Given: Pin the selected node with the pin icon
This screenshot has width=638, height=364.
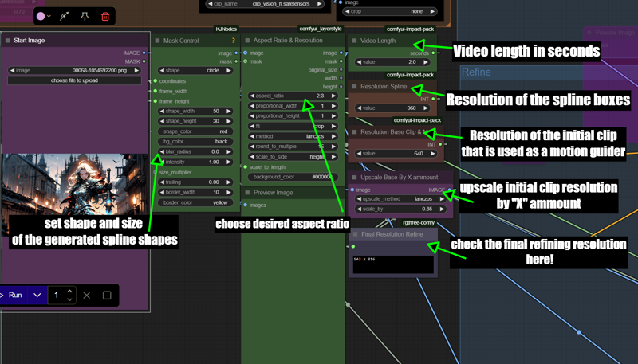Looking at the screenshot, I should [x=85, y=16].
